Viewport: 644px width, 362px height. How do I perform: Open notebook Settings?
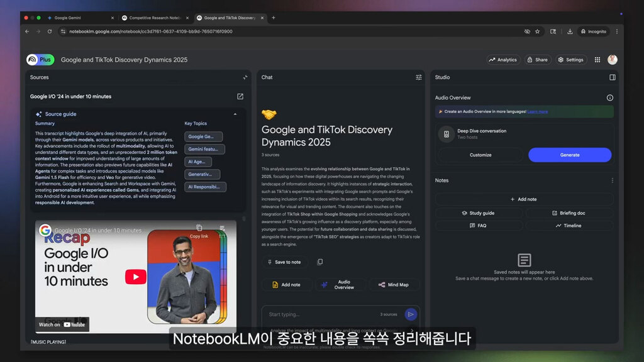(x=571, y=60)
